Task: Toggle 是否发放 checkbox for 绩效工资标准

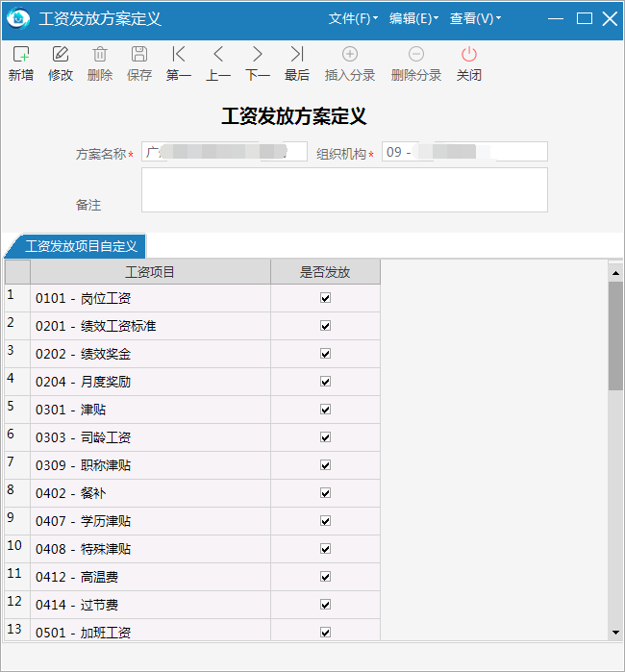Action: tap(325, 326)
